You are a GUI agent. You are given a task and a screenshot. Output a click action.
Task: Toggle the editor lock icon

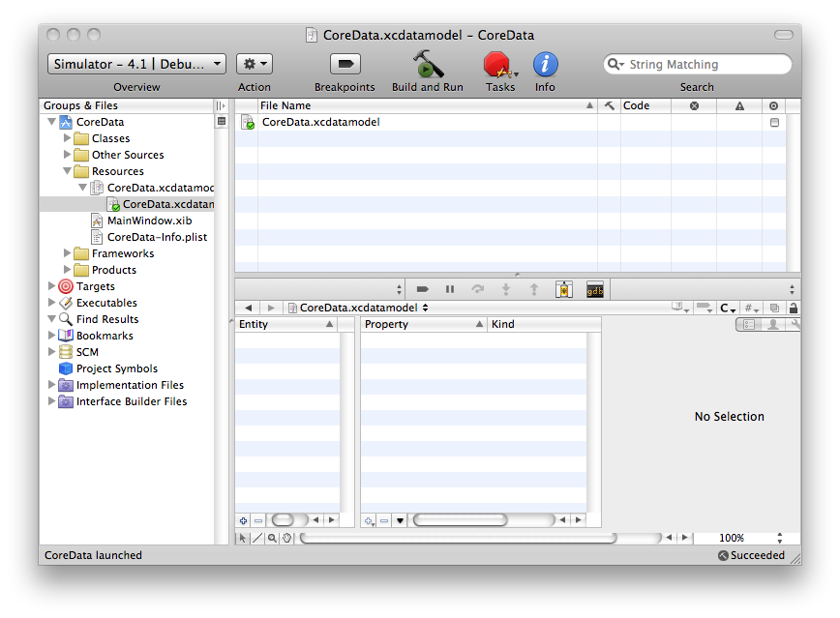tap(794, 308)
